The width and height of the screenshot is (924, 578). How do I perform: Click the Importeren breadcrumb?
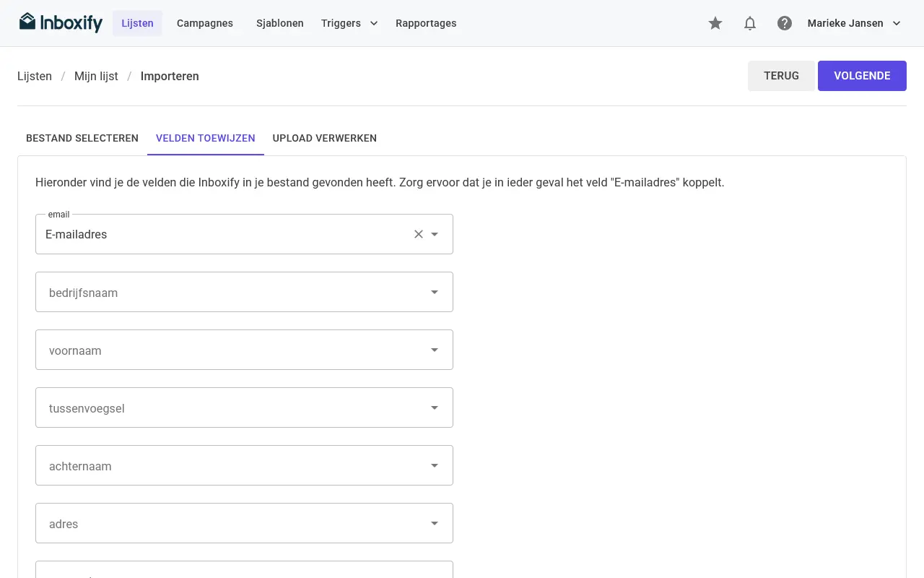(170, 76)
